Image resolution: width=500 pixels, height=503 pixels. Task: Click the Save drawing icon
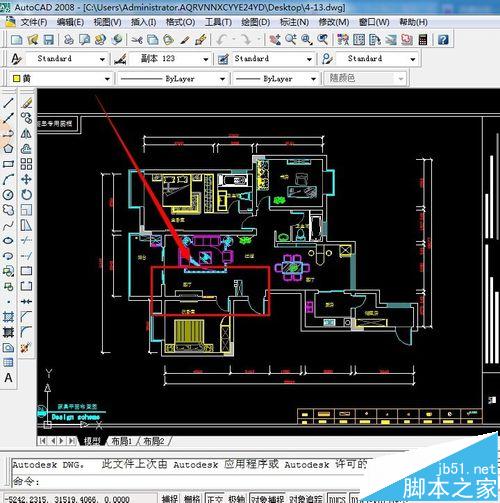click(x=49, y=40)
